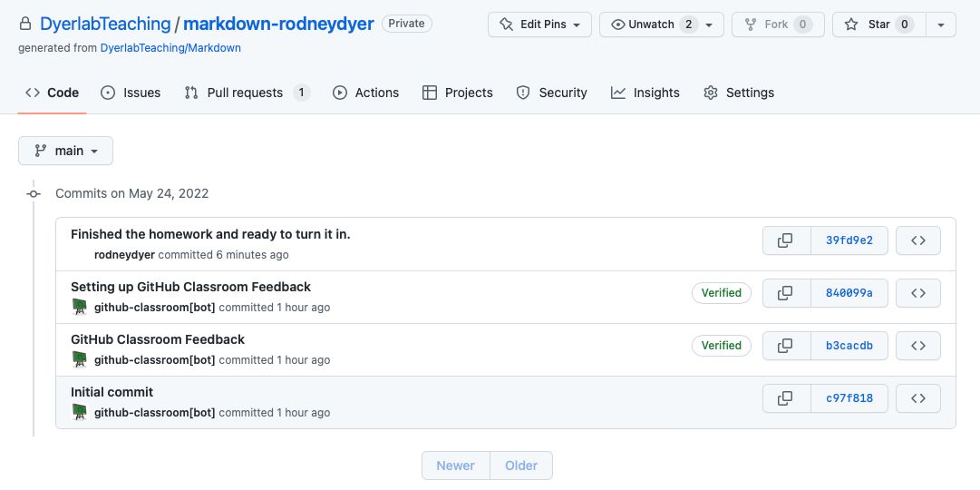Click Verified badge on commit b3cacdb

click(722, 346)
